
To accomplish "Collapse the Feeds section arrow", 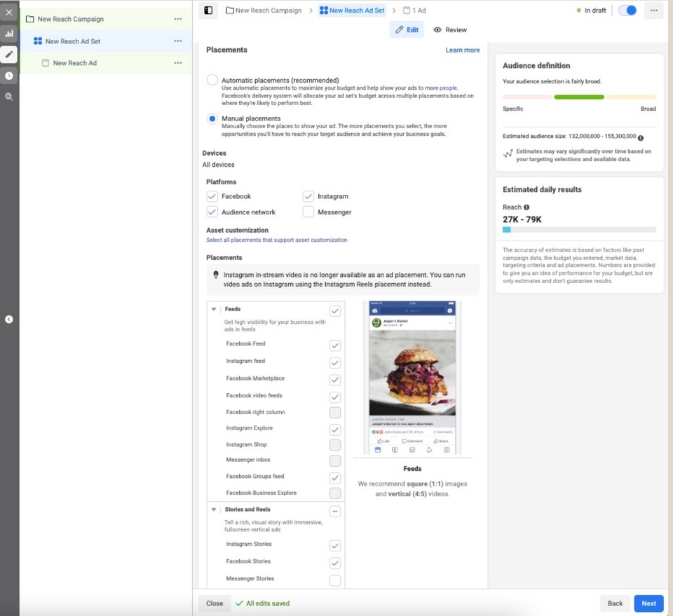I will click(x=213, y=309).
